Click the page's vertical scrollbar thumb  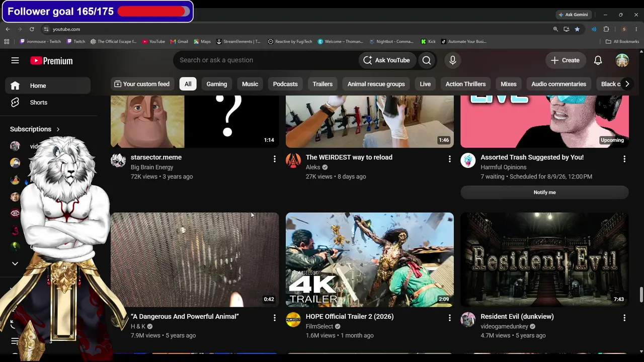coord(641,295)
